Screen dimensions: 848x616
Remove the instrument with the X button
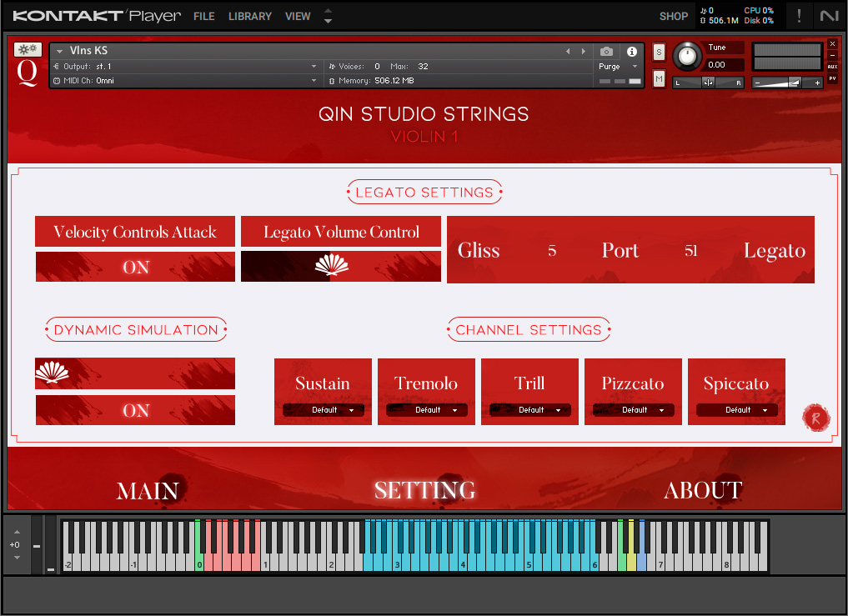(833, 44)
